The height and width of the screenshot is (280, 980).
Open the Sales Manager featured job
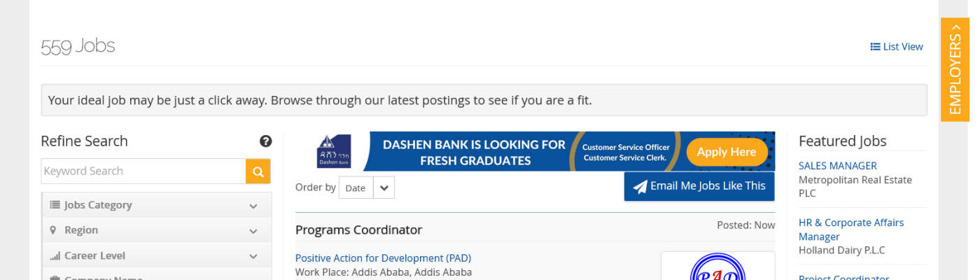(837, 166)
